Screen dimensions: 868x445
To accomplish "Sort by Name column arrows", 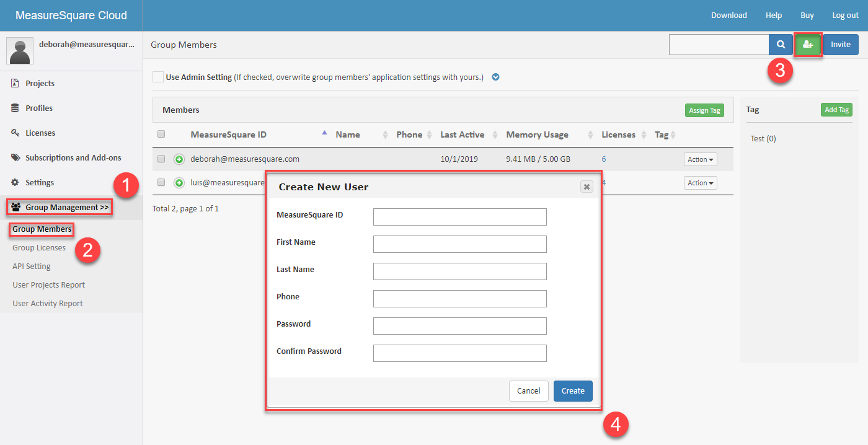I will 385,135.
